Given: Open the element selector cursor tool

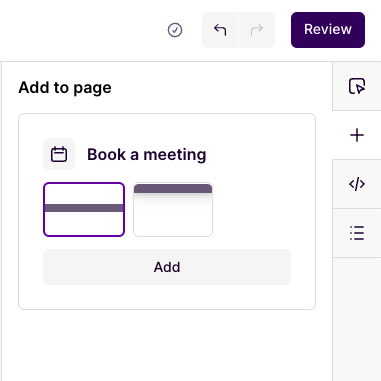Looking at the screenshot, I should click(357, 86).
